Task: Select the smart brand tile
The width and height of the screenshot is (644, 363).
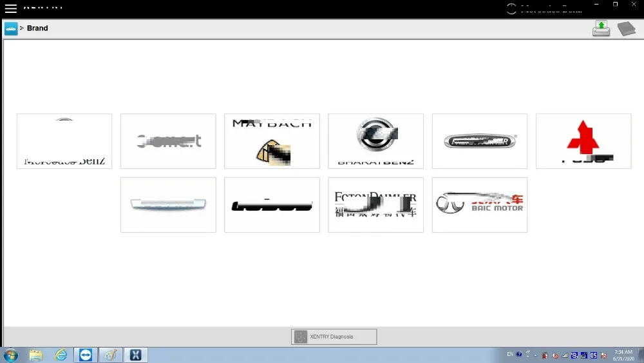Action: [x=168, y=141]
